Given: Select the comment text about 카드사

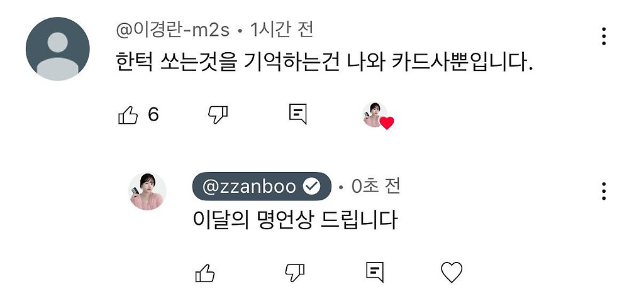Looking at the screenshot, I should 325,63.
